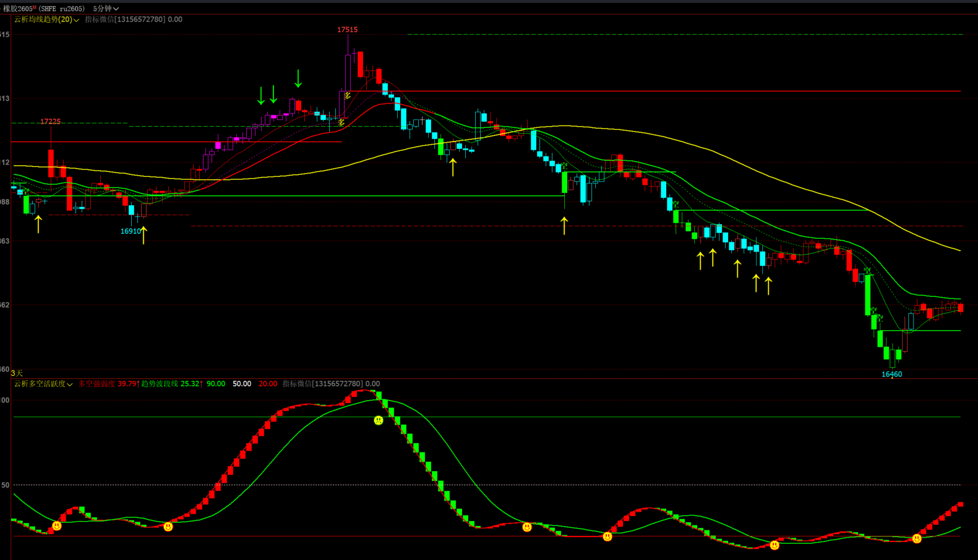
Task: Open the 5分钟 timeframe dropdown
Action: pos(105,9)
